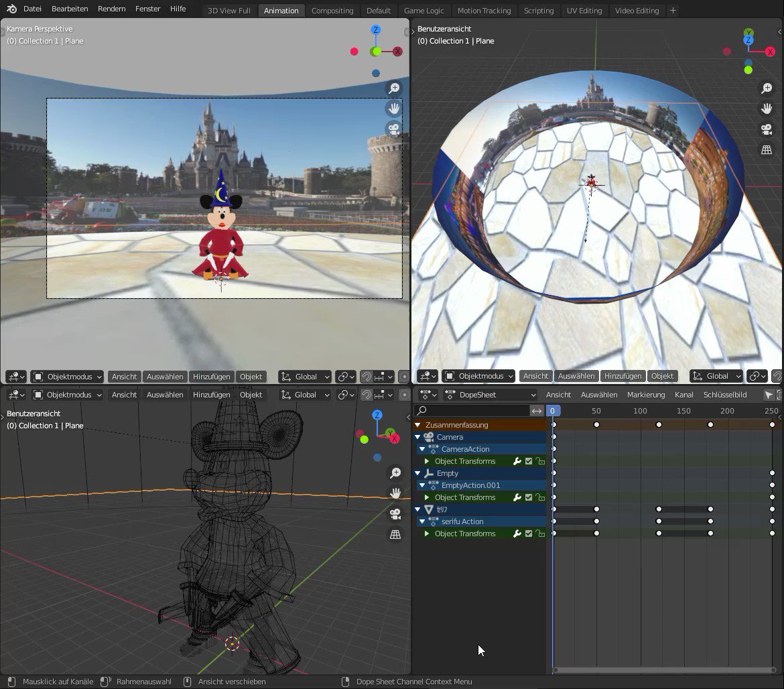Open Objektmodus dropdown in top-right user viewport

coord(478,376)
